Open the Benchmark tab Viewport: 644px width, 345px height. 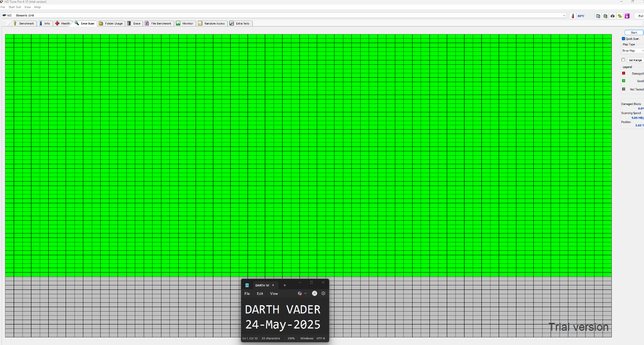point(24,23)
